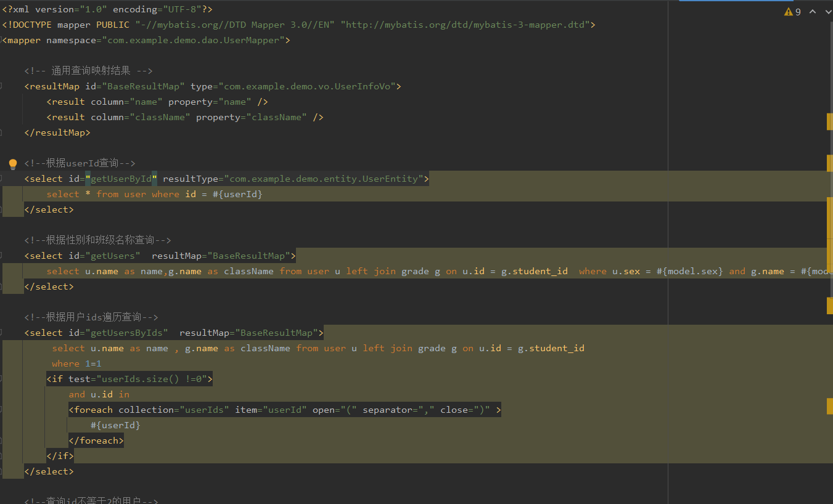833x504 pixels.
Task: Click the comment "根据userId查询"
Action: [82, 163]
